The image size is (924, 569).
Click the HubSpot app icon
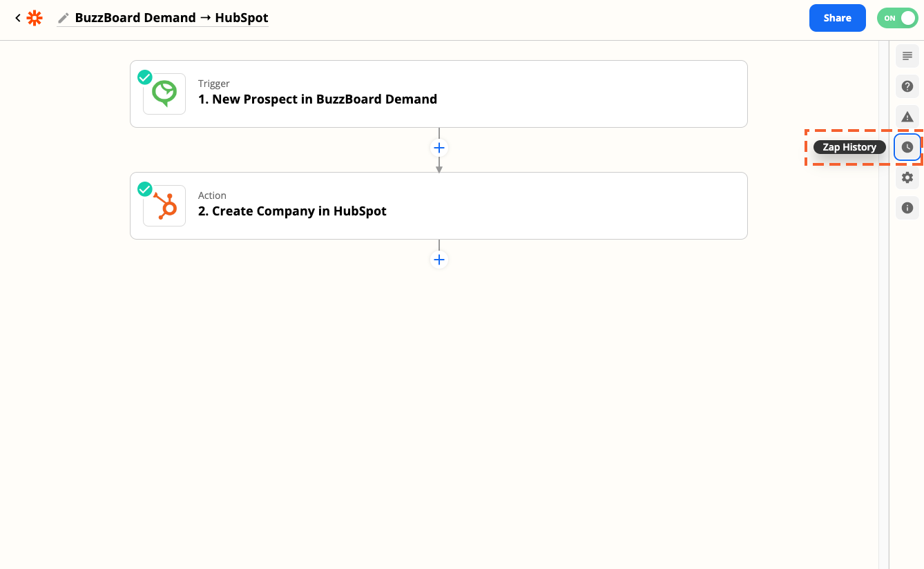click(x=164, y=206)
